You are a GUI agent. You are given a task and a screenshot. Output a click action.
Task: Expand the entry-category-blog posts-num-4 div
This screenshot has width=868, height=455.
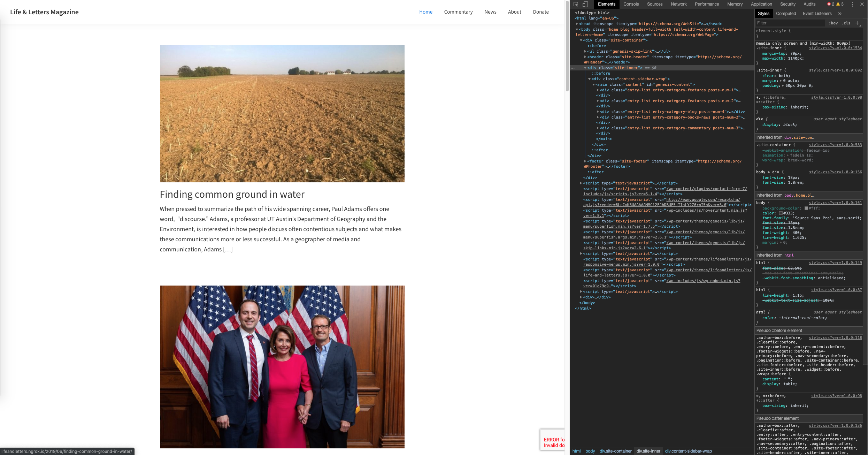(x=598, y=112)
